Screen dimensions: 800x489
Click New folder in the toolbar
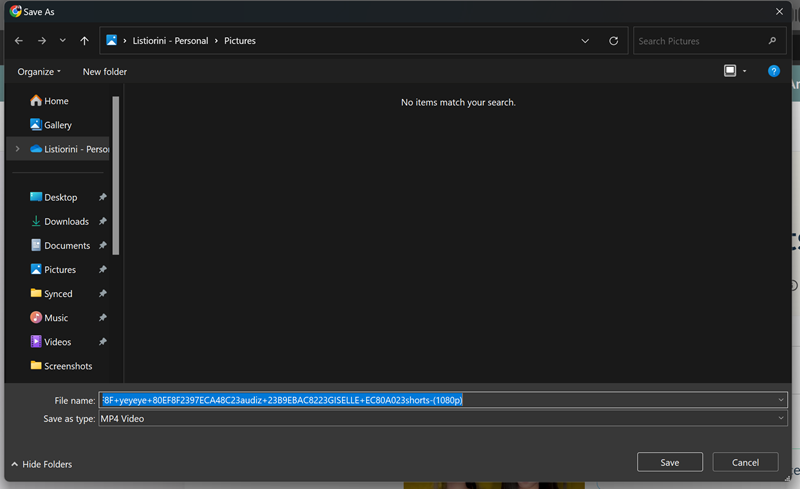[104, 72]
